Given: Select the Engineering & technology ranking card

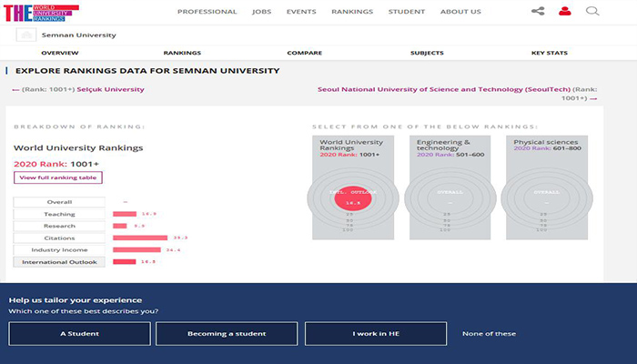Looking at the screenshot, I should click(x=450, y=187).
